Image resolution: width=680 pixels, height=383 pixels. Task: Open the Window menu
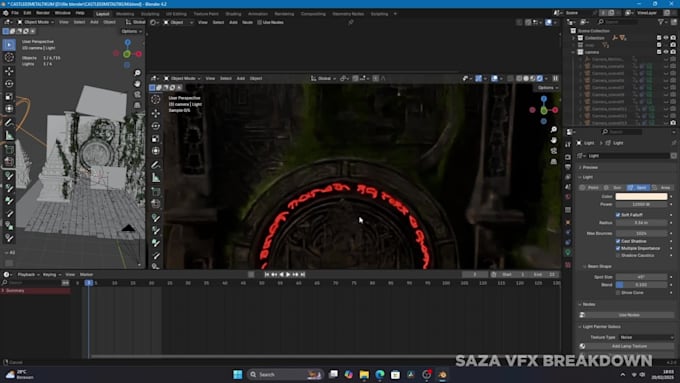62,13
